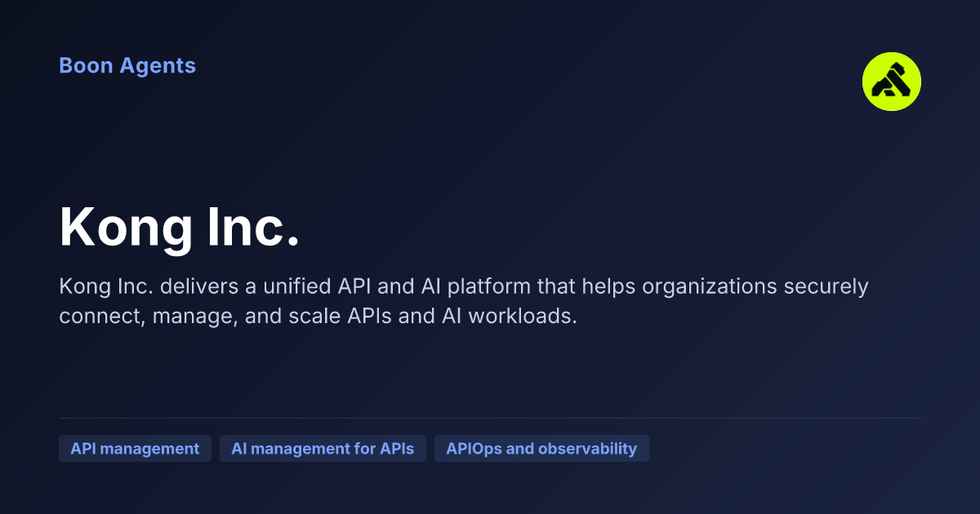The width and height of the screenshot is (980, 514).
Task: Open the Boon Agents link
Action: click(x=127, y=65)
